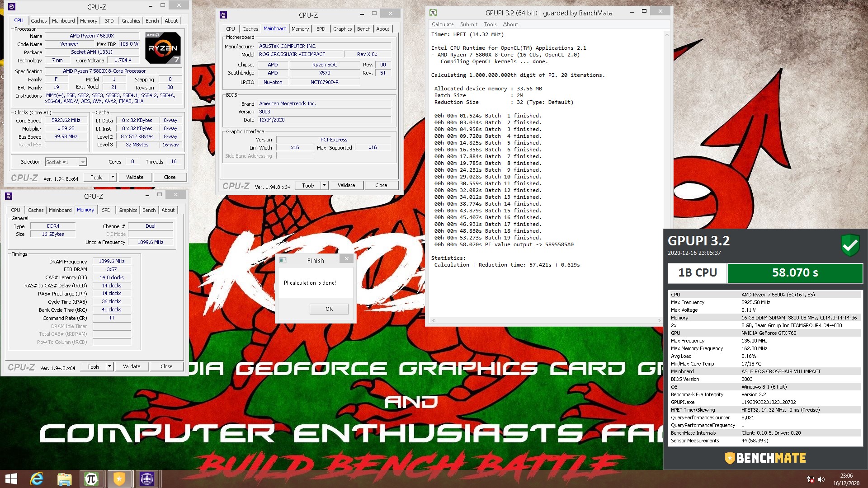Click GPUPI output vertical scrollbar up arrow
Image resolution: width=868 pixels, height=488 pixels.
tap(666, 34)
